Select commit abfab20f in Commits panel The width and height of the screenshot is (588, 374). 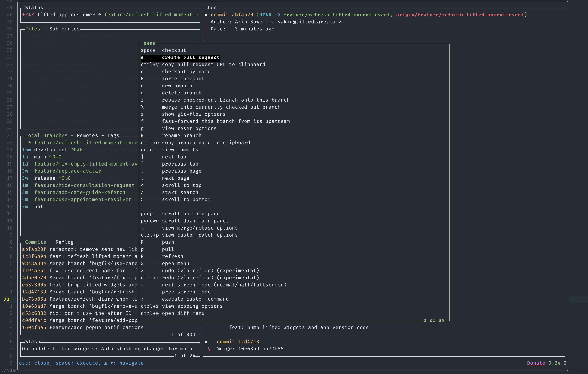coord(34,249)
